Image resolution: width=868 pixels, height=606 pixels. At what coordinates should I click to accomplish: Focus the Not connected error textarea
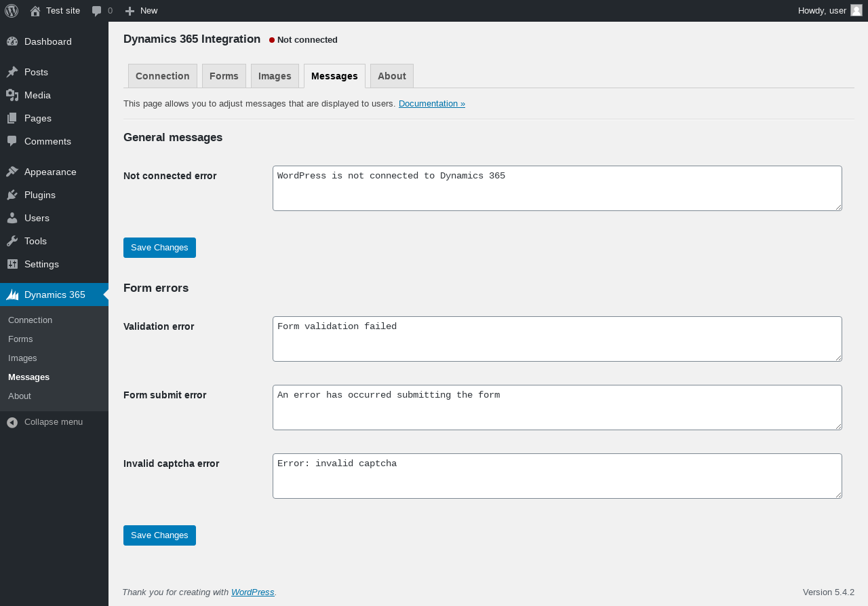tap(557, 188)
